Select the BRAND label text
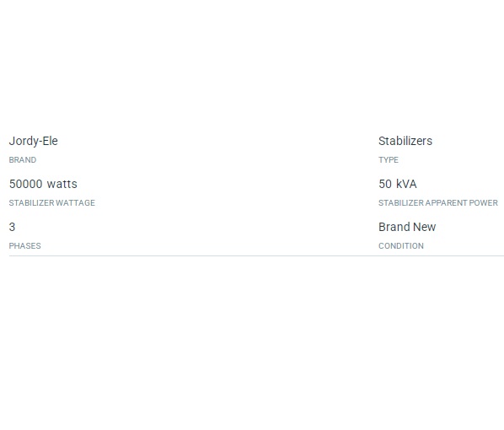Screen dimensions: 504x430 point(23,160)
